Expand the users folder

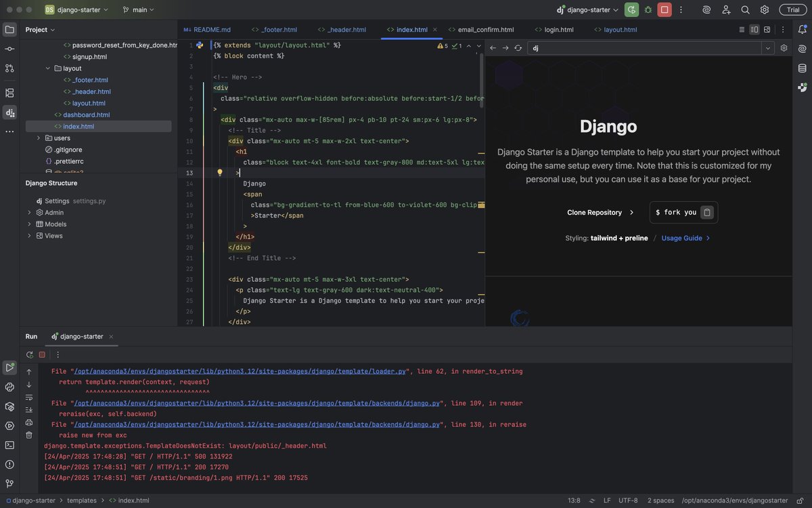[x=39, y=138]
